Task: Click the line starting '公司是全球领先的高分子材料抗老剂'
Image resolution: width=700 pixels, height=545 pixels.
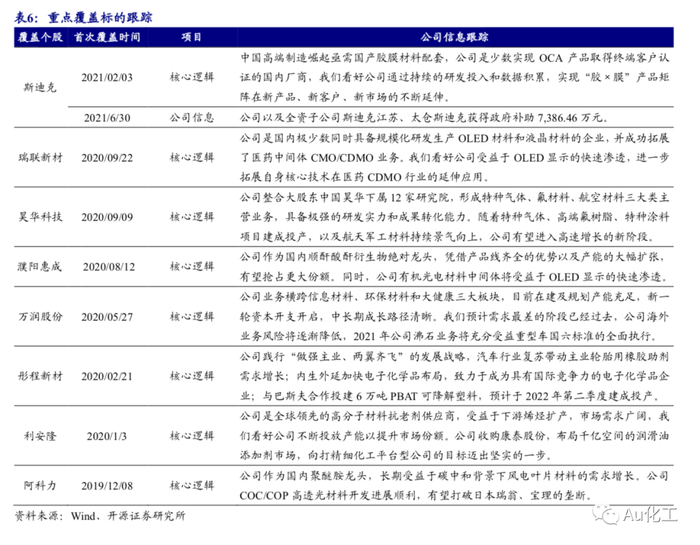Action: coord(454,416)
